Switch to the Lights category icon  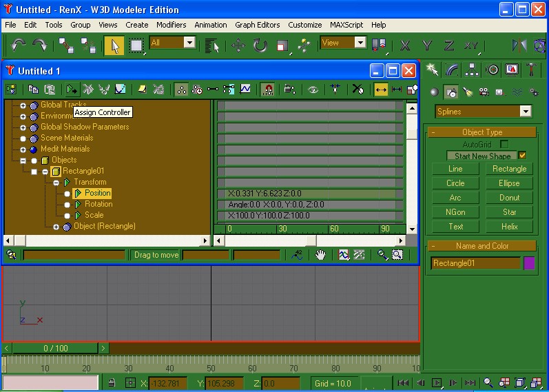pyautogui.click(x=468, y=92)
